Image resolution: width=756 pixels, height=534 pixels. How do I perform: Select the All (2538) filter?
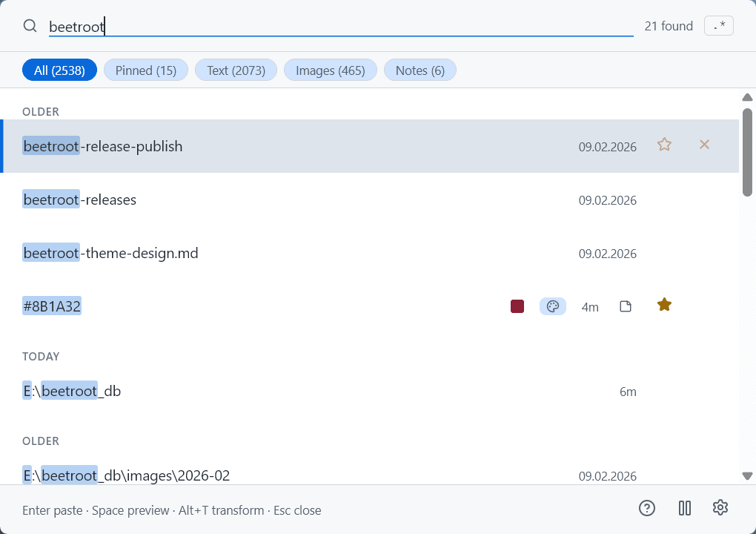tap(59, 70)
